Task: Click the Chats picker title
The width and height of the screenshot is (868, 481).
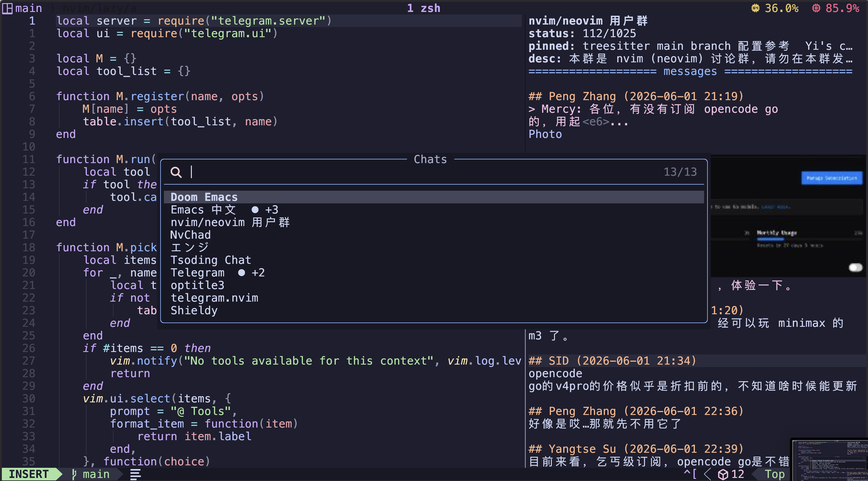Action: pyautogui.click(x=430, y=159)
